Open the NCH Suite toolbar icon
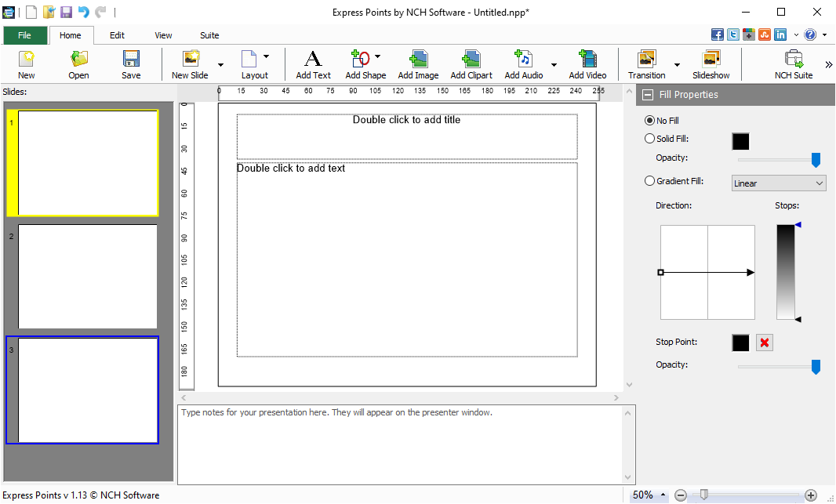Image resolution: width=836 pixels, height=504 pixels. point(793,60)
